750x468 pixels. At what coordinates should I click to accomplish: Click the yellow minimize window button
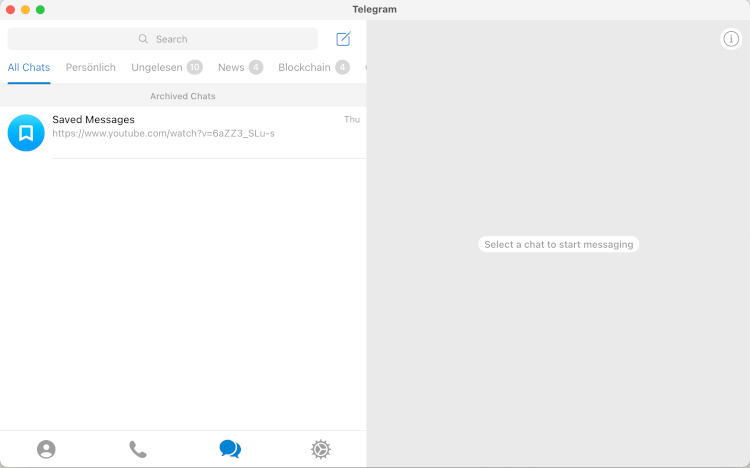coord(25,10)
